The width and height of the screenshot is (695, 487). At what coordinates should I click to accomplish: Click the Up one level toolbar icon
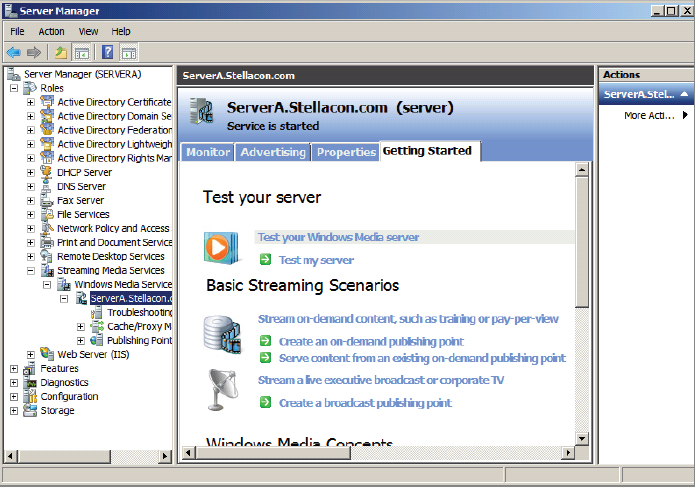pos(61,53)
